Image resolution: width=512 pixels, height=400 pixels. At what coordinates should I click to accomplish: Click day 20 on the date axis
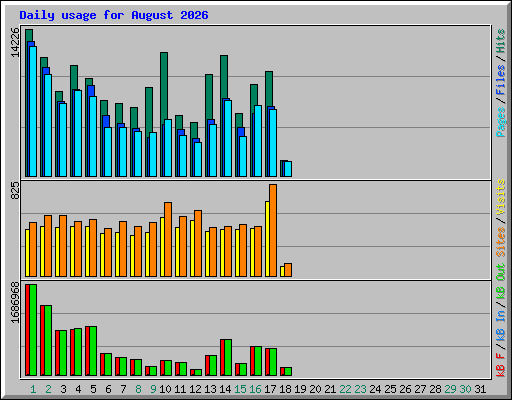tap(315, 389)
